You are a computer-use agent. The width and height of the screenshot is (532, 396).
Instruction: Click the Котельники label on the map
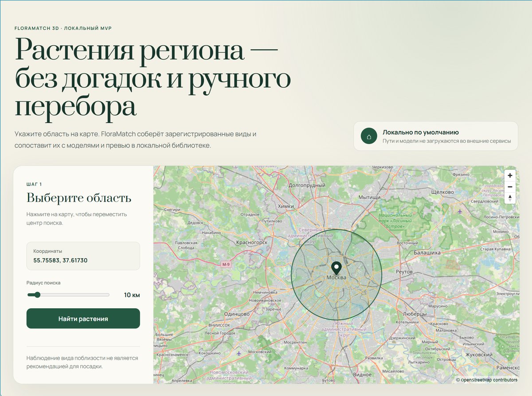407,322
